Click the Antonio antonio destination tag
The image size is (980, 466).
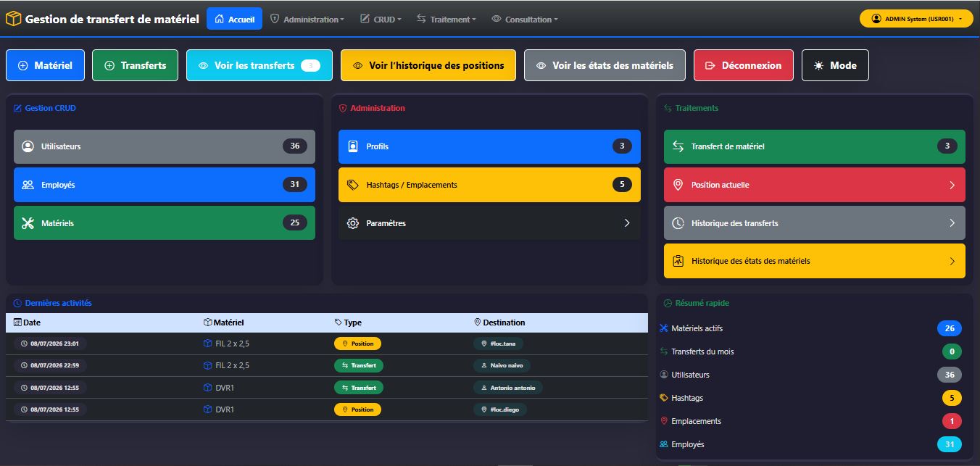click(508, 388)
